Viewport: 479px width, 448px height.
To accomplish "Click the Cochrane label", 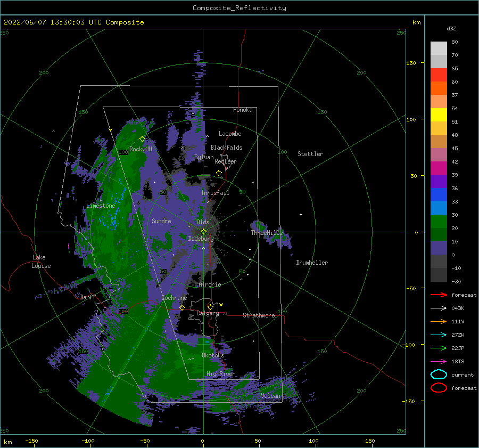I will pos(174,298).
